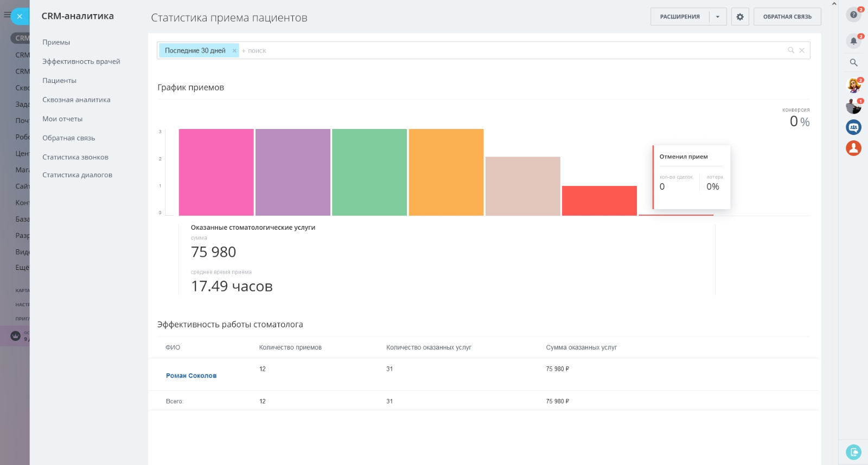Open the blue group chat icon
The image size is (868, 465).
coord(853,127)
